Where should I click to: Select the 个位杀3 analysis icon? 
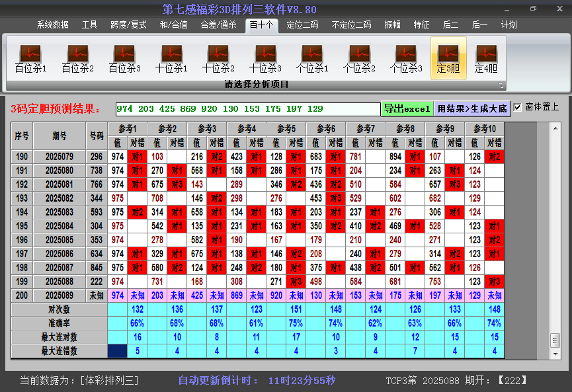click(x=405, y=58)
